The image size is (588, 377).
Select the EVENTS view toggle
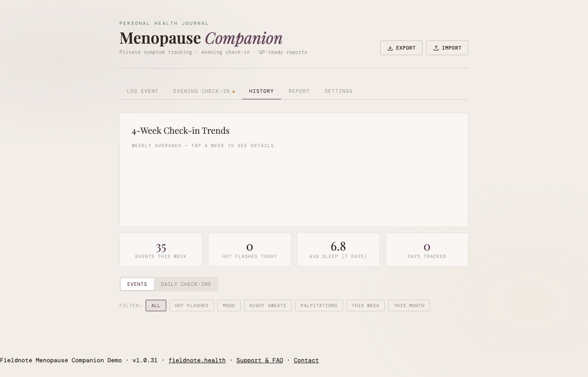point(137,284)
